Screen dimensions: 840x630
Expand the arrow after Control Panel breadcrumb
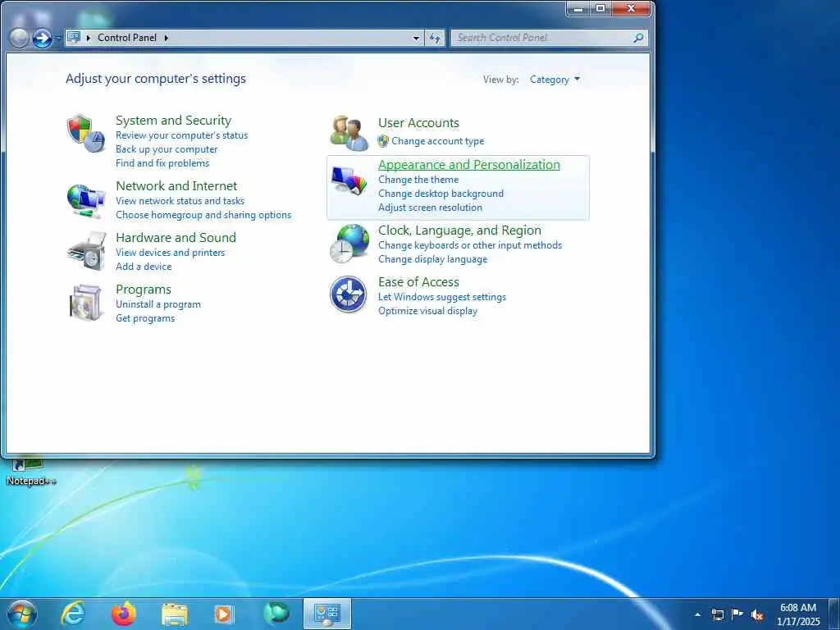[x=166, y=38]
